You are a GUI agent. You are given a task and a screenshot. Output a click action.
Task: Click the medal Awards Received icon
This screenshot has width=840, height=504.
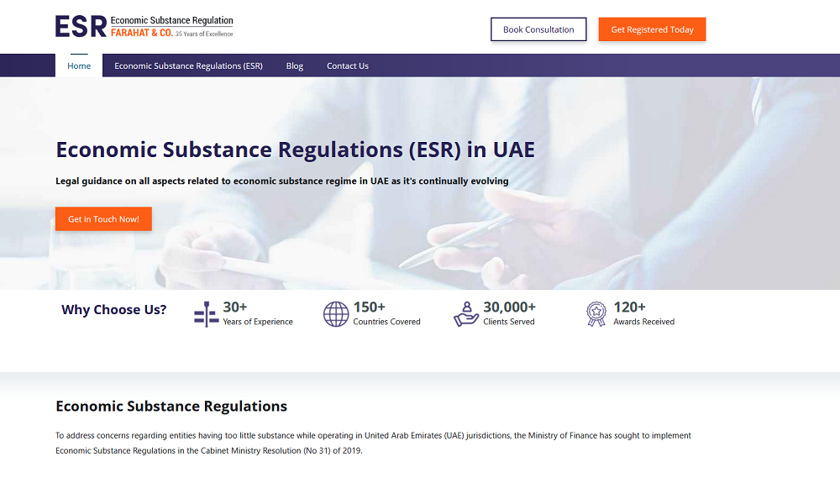point(596,313)
